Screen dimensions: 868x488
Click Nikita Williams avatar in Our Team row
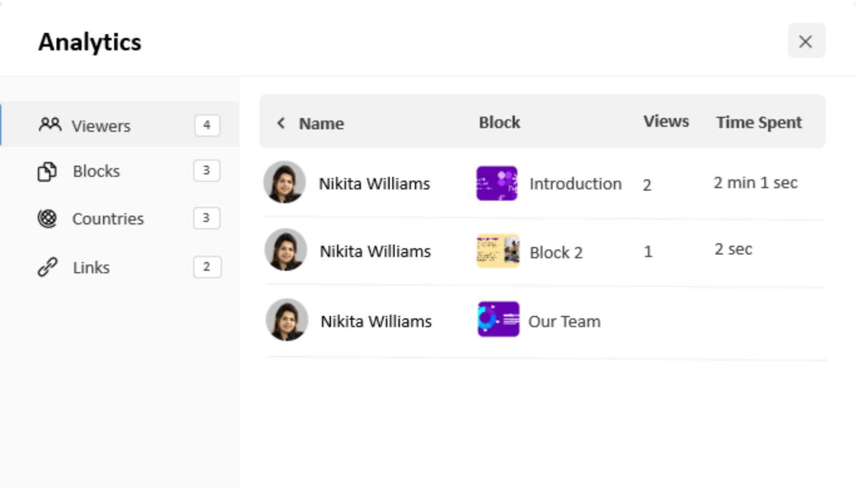point(287,320)
